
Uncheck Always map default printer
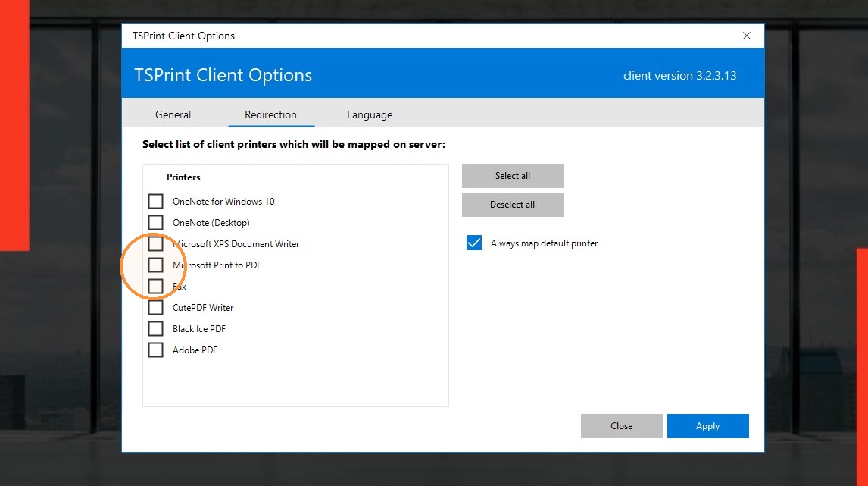point(474,243)
